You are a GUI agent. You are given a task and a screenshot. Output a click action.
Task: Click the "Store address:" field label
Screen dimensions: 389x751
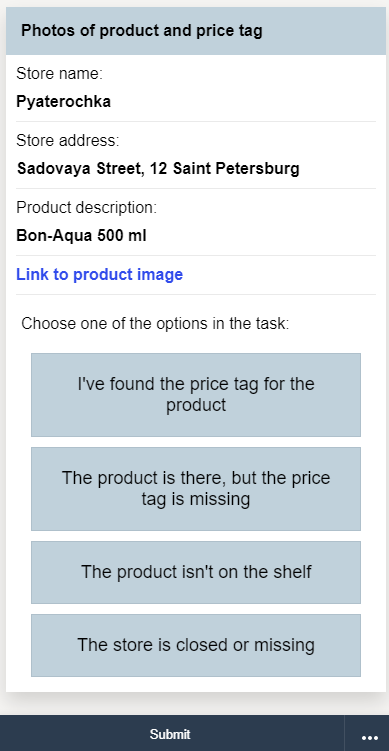click(x=68, y=141)
